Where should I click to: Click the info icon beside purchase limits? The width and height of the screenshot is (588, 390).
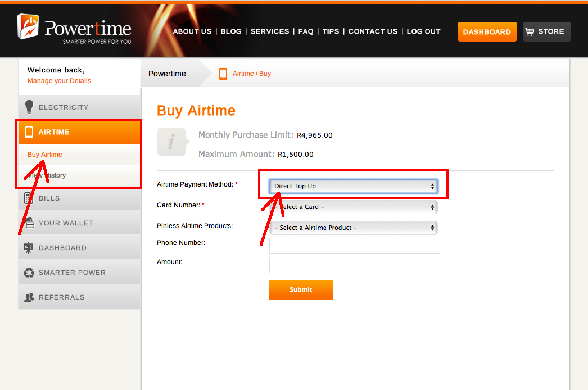coord(173,142)
